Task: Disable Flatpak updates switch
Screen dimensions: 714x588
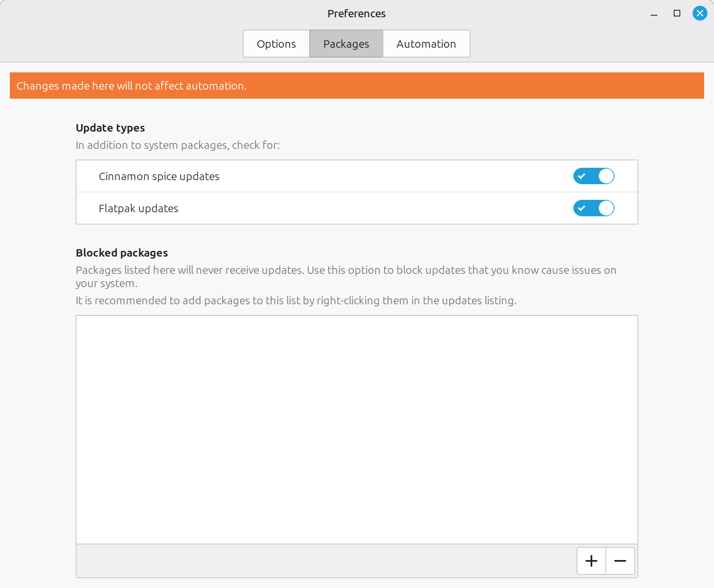Action: tap(593, 208)
